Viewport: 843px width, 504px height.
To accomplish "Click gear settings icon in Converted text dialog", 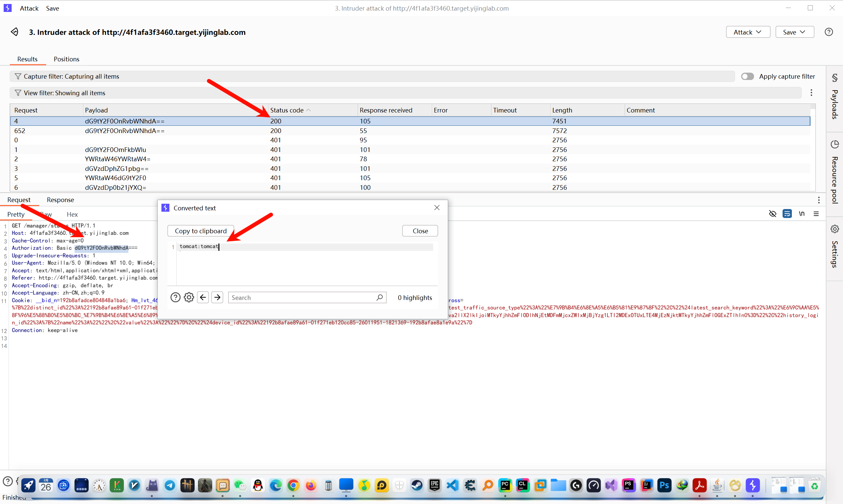I will pos(189,298).
